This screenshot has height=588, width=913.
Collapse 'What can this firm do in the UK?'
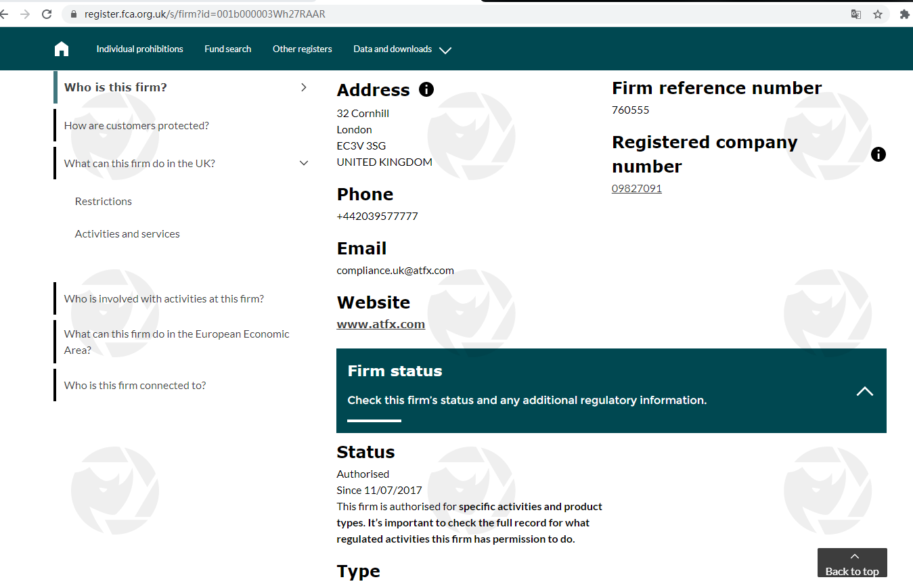(x=304, y=163)
